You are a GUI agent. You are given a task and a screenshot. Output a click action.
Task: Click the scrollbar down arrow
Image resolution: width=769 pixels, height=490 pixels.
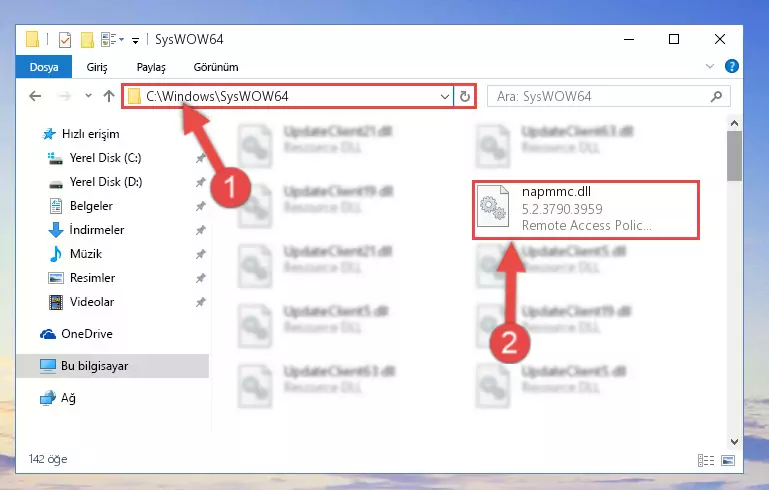pyautogui.click(x=734, y=442)
